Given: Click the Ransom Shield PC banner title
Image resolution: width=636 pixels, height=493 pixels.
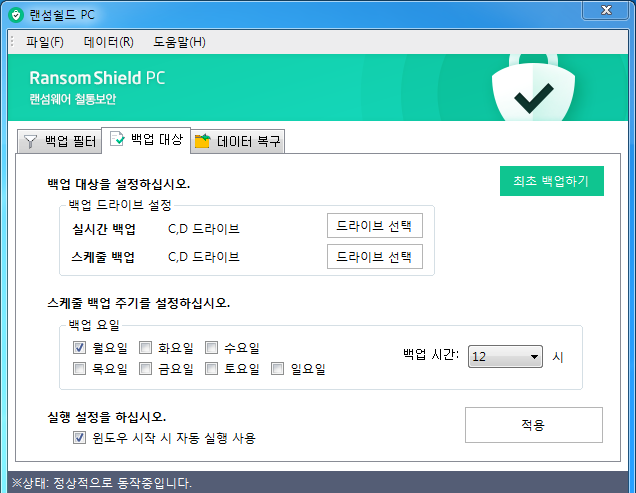Looking at the screenshot, I should pos(97,78).
